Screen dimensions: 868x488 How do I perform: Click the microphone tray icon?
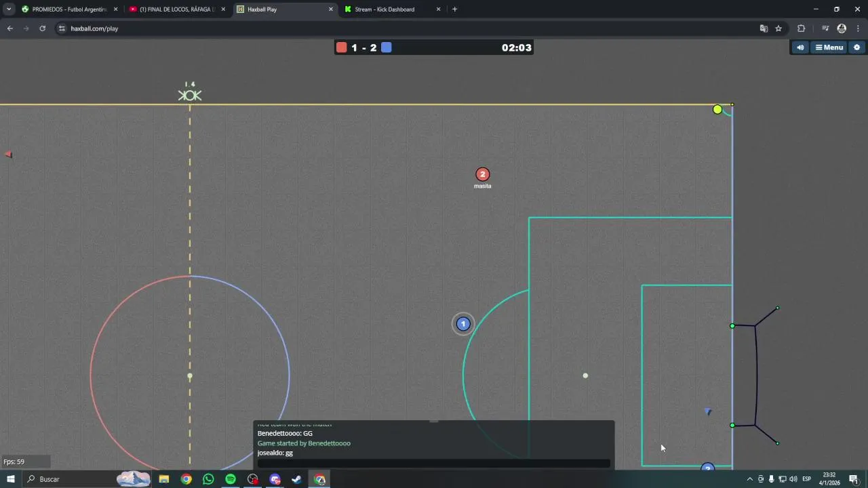coord(771,479)
